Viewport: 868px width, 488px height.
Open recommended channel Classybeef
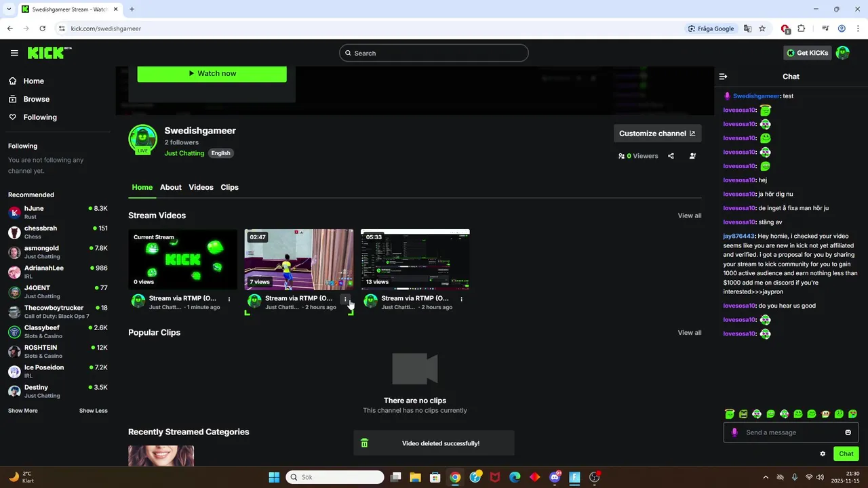[x=58, y=331]
